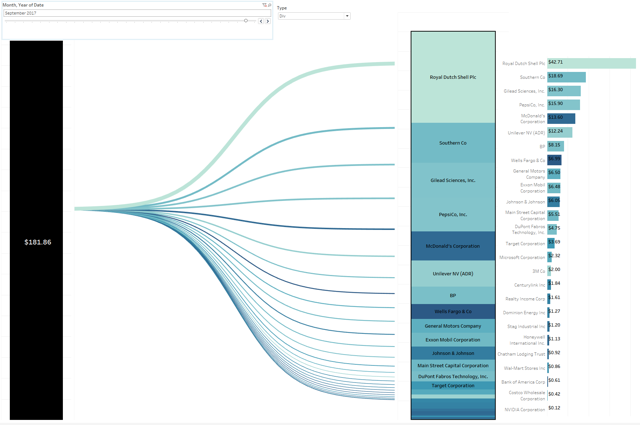Click the $1.13 Honeywell value
The image size is (640, 425).
tap(554, 339)
